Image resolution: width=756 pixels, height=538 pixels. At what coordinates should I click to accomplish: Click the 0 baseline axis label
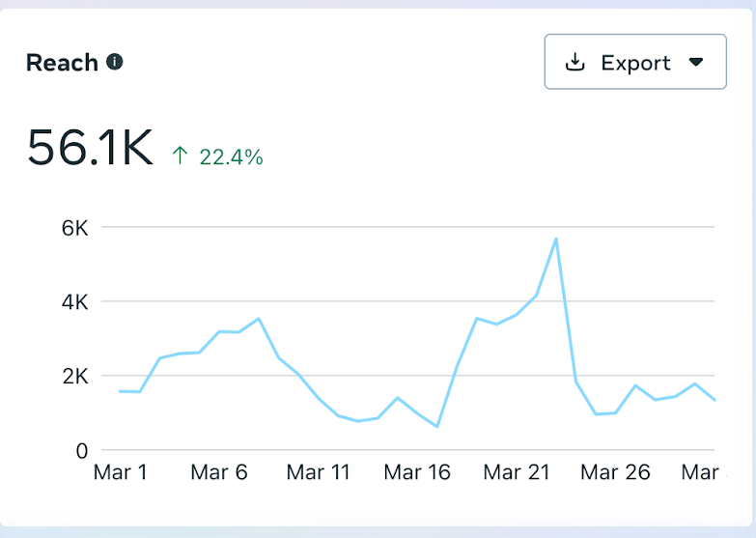pyautogui.click(x=82, y=450)
